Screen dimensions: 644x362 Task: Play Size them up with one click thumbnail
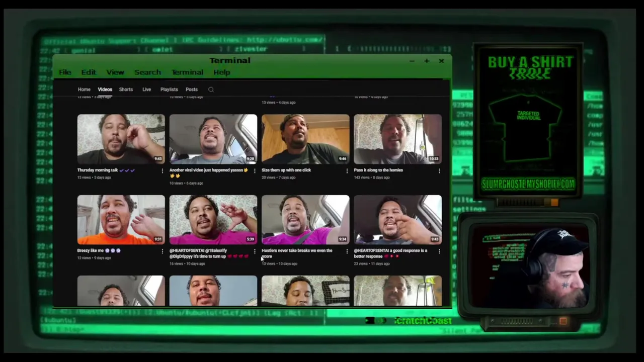point(305,139)
